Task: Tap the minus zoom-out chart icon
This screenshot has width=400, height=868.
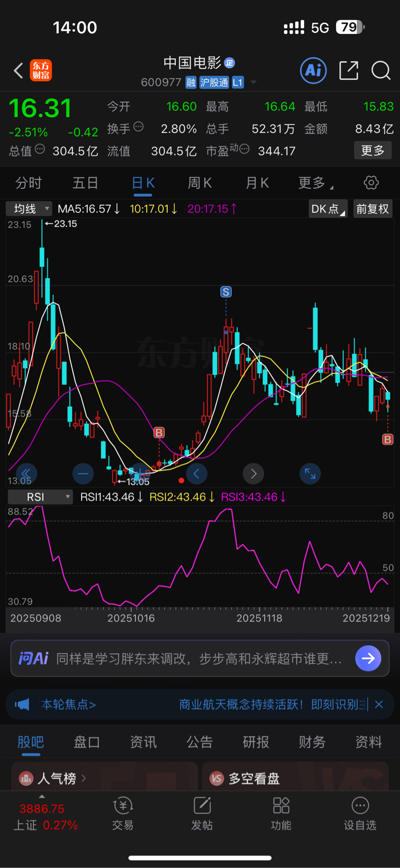Action: click(83, 473)
